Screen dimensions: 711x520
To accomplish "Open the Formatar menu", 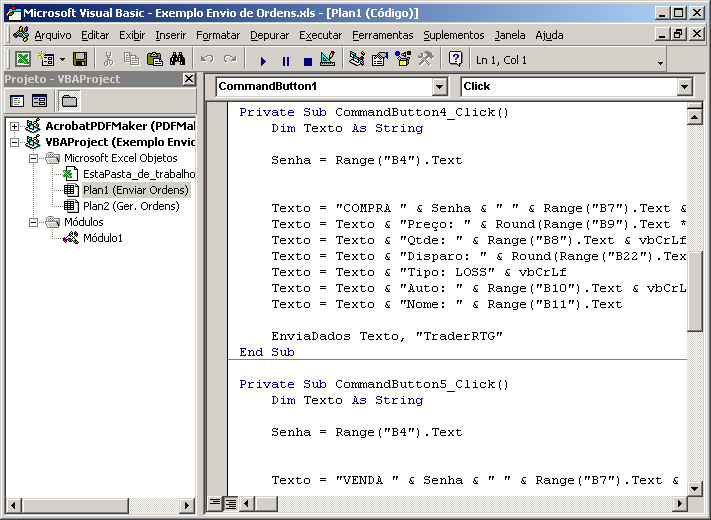I will (218, 35).
